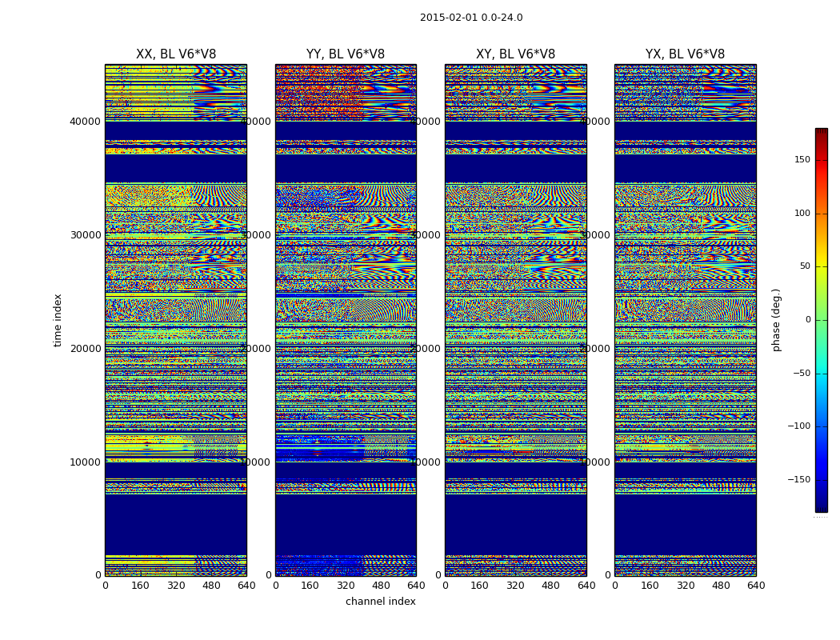Click the phase colorbar gradient
This screenshot has width=840, height=640.
pos(821,320)
